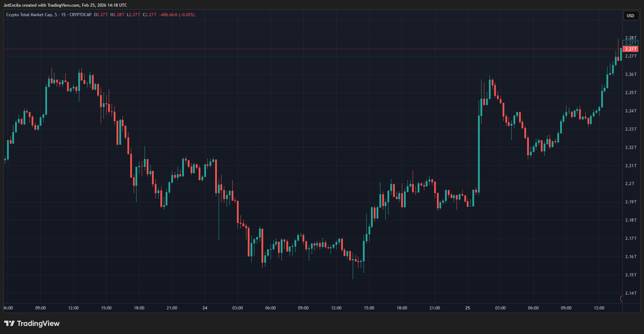The height and width of the screenshot is (334, 644).
Task: Click the 2.2T label on price axis
Action: [630, 184]
